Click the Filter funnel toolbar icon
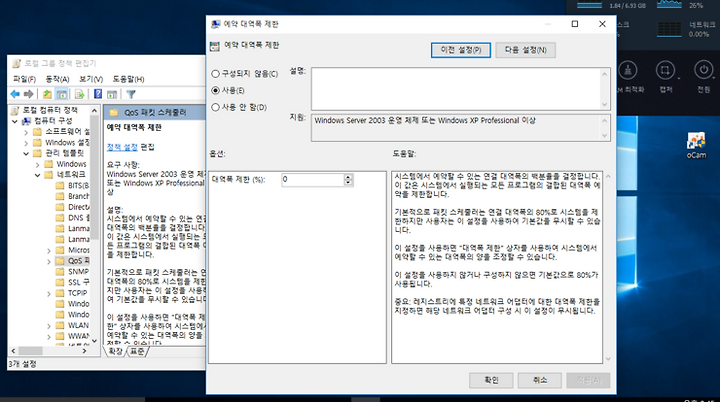 click(131, 94)
